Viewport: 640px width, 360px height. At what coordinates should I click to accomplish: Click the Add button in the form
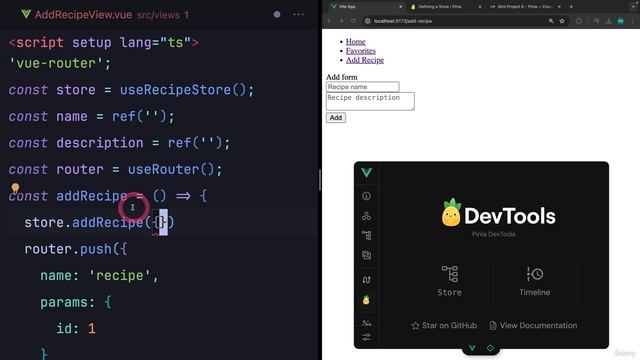tap(336, 118)
